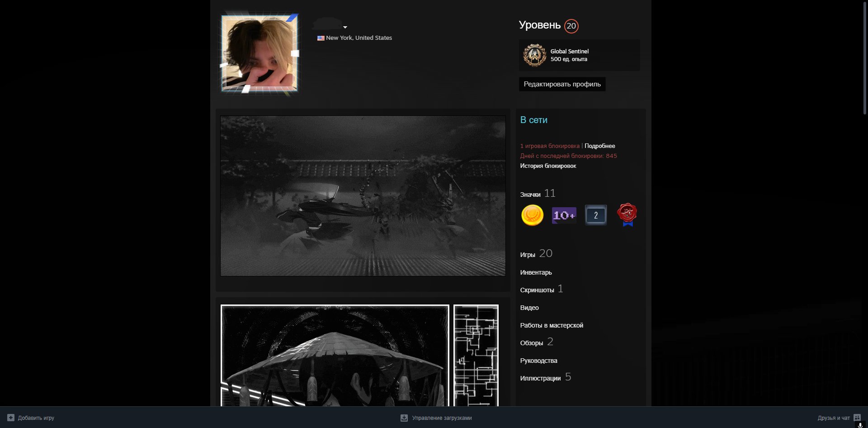
Task: Open the purple 10+ badge
Action: [x=564, y=215]
